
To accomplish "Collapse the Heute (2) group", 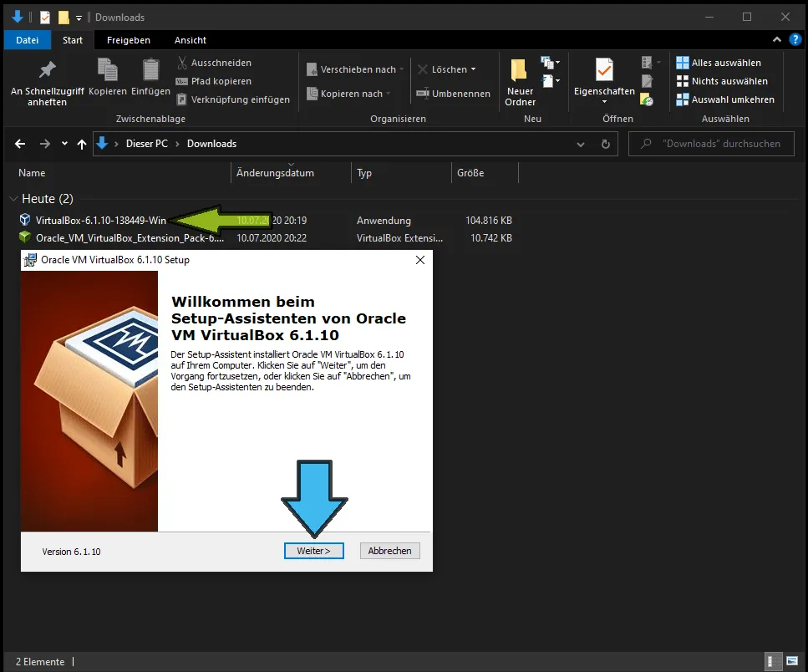I will click(14, 198).
